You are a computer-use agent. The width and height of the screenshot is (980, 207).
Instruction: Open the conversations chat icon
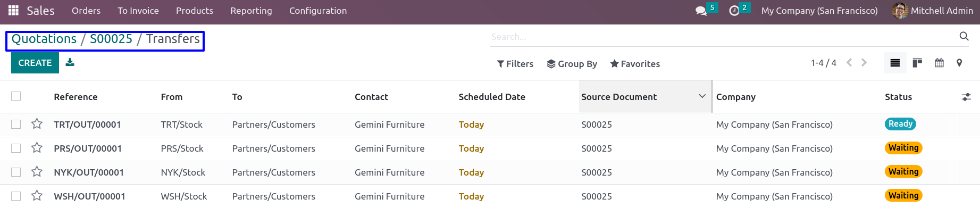point(701,11)
